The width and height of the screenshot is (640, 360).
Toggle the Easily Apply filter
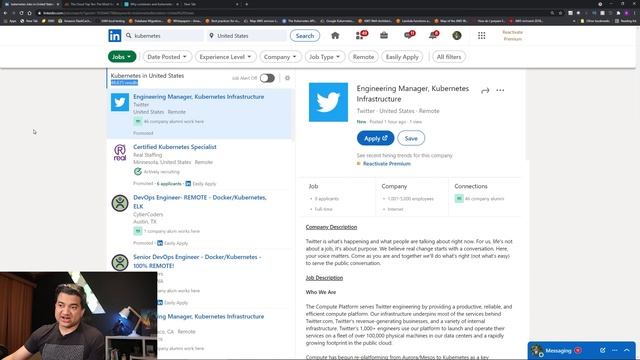coord(402,57)
